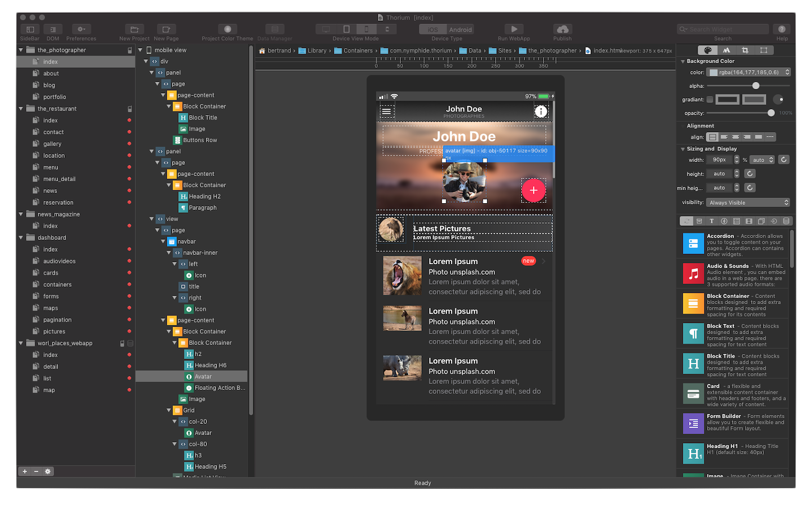The image size is (812, 508).
Task: Select align right option
Action: [x=747, y=137]
